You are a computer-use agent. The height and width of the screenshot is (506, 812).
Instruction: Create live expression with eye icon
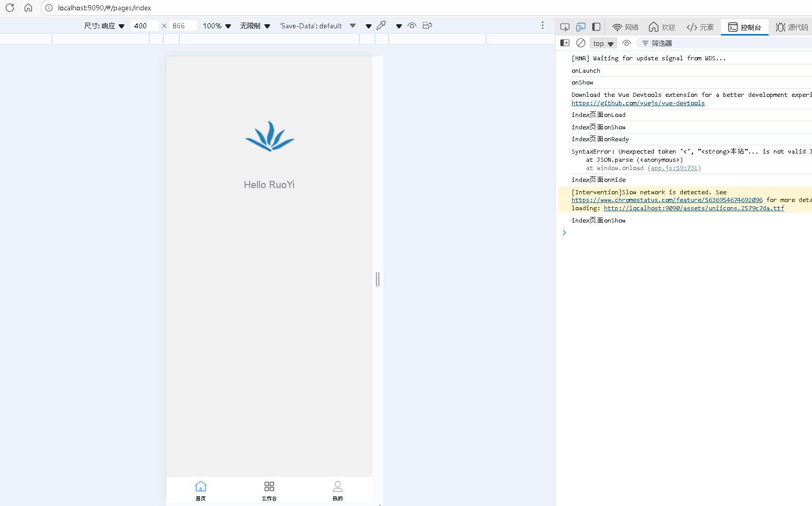pos(627,43)
